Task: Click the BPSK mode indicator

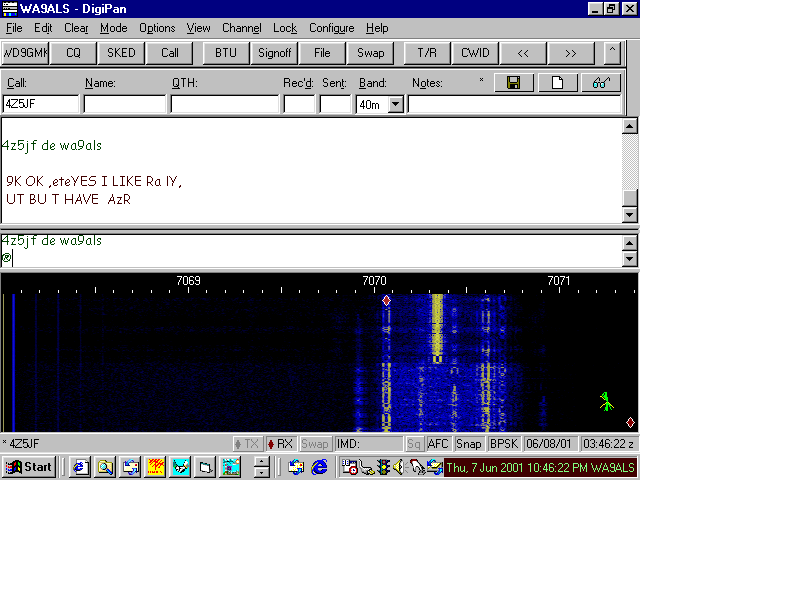Action: tap(504, 444)
